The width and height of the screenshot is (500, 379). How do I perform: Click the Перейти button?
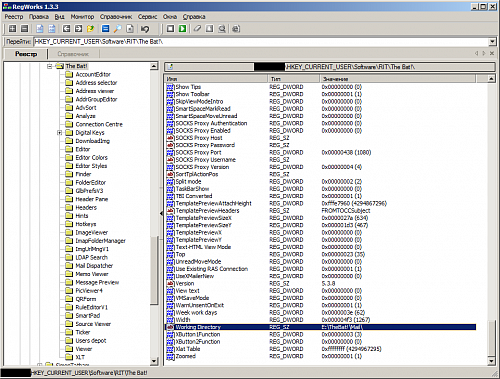tap(18, 42)
